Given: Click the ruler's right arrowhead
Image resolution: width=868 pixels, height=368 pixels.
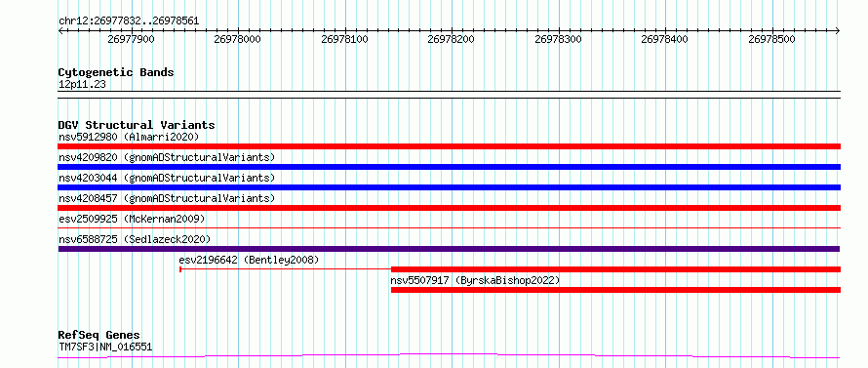Looking at the screenshot, I should tap(838, 30).
